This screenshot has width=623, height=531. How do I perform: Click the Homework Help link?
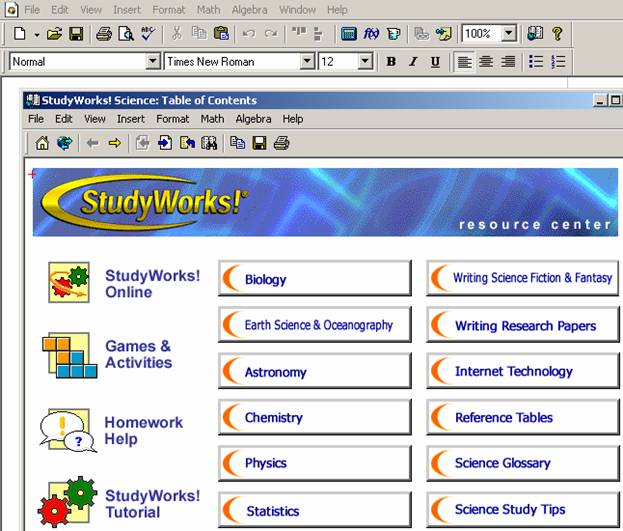pyautogui.click(x=144, y=430)
